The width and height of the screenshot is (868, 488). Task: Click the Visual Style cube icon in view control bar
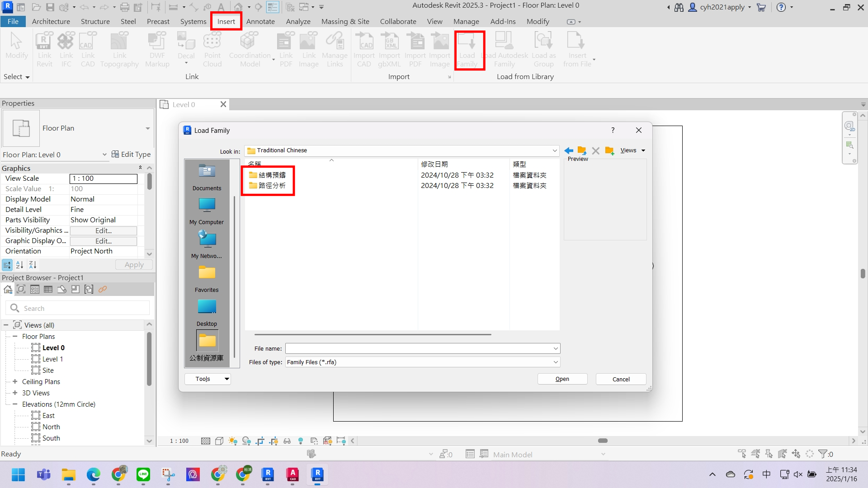coord(219,441)
